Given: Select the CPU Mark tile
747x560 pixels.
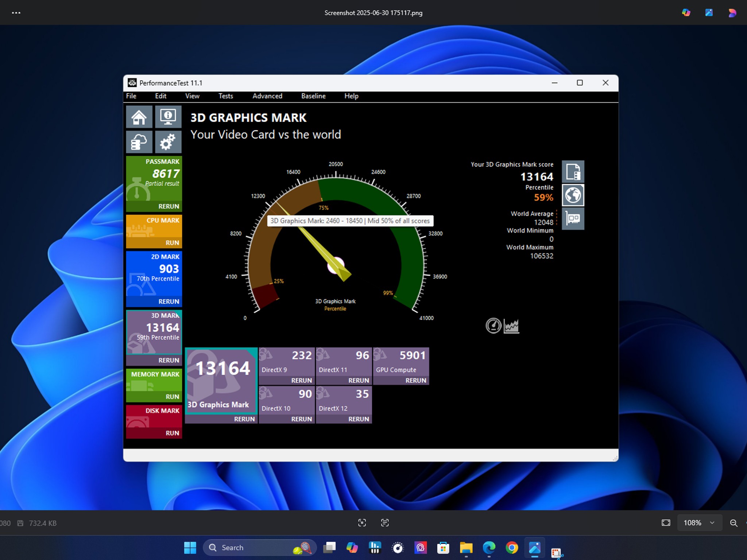Looking at the screenshot, I should (154, 226).
